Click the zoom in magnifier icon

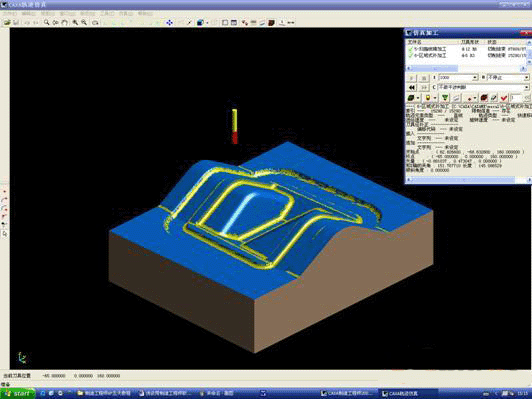pyautogui.click(x=75, y=22)
